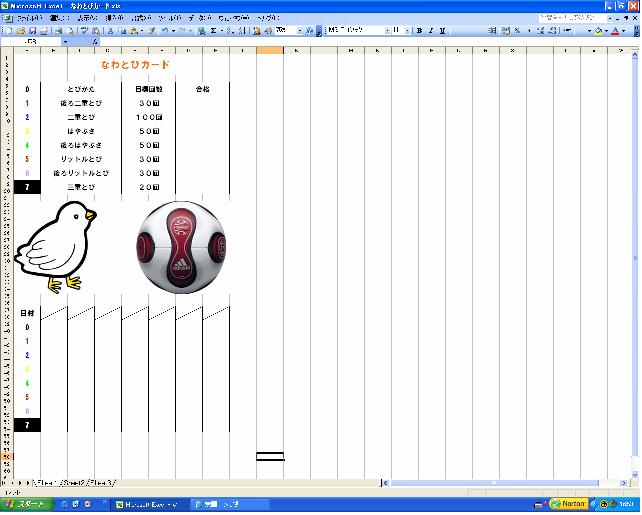Open the font size dropdown
Screen dimensions: 642x515
coord(407,31)
